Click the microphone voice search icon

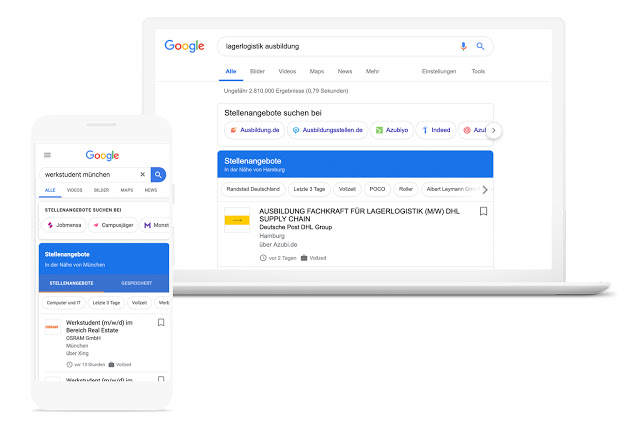pyautogui.click(x=463, y=46)
